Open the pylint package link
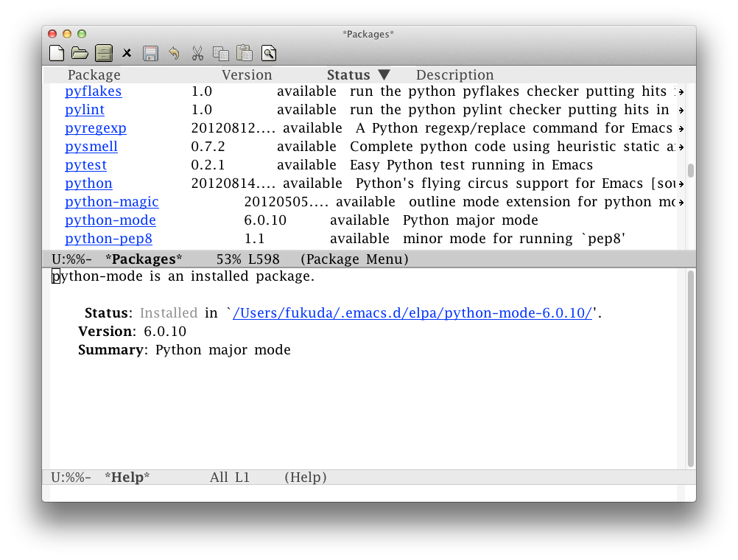738x560 pixels. (x=85, y=110)
